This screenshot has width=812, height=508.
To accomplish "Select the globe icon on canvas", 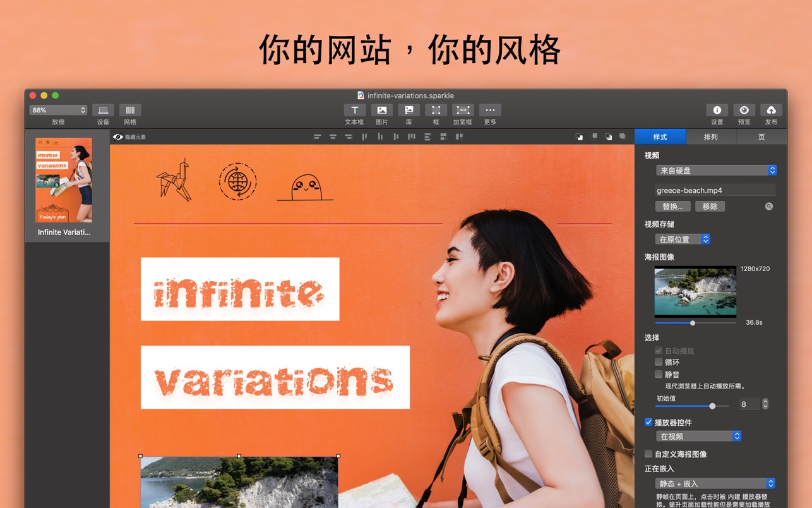I will click(237, 182).
